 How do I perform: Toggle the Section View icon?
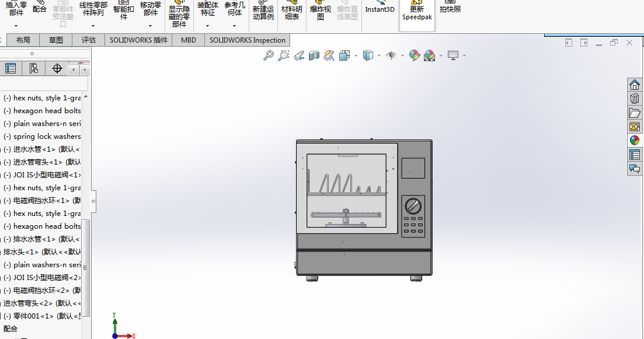314,55
